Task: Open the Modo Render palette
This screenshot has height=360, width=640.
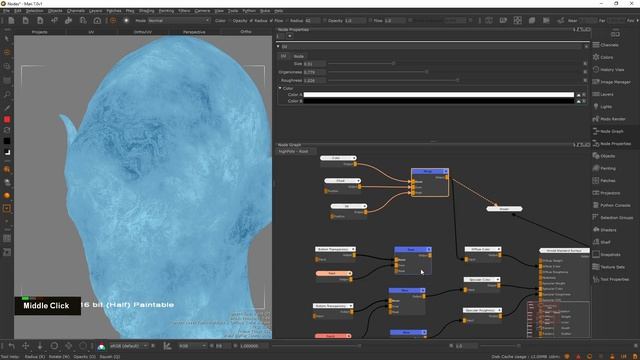Action: tap(609, 119)
